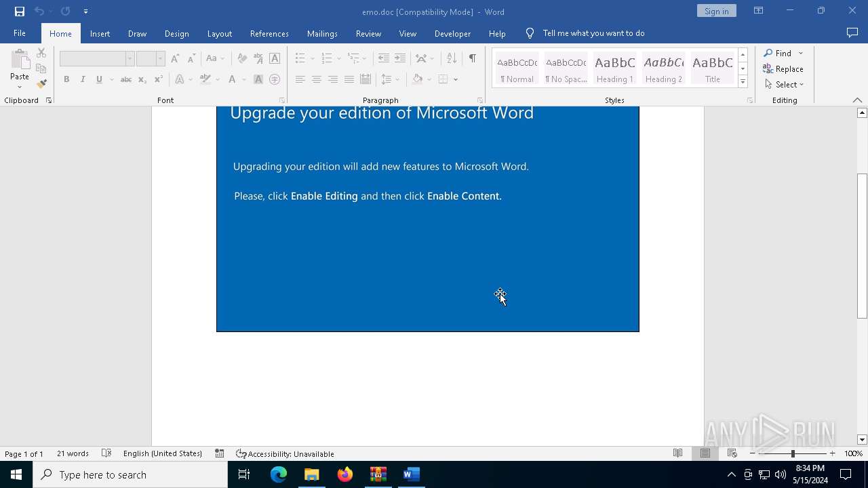
Task: Expand the Styles gallery
Action: pos(743,81)
